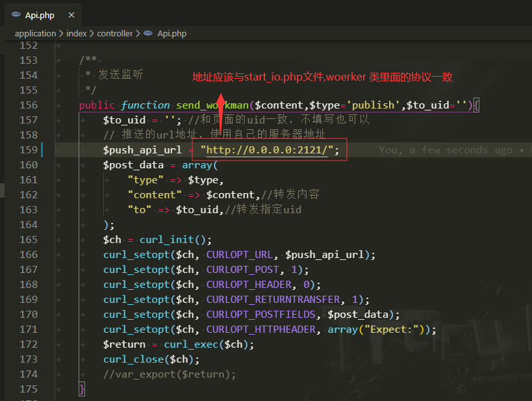Click the PHP file icon in the tab
This screenshot has height=401, width=532.
coord(16,14)
